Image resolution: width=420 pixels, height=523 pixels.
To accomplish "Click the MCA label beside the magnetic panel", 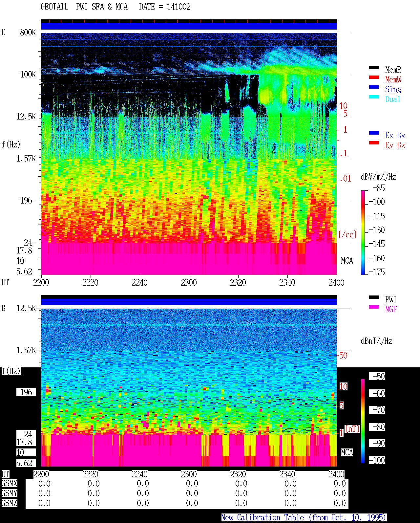I will [347, 453].
